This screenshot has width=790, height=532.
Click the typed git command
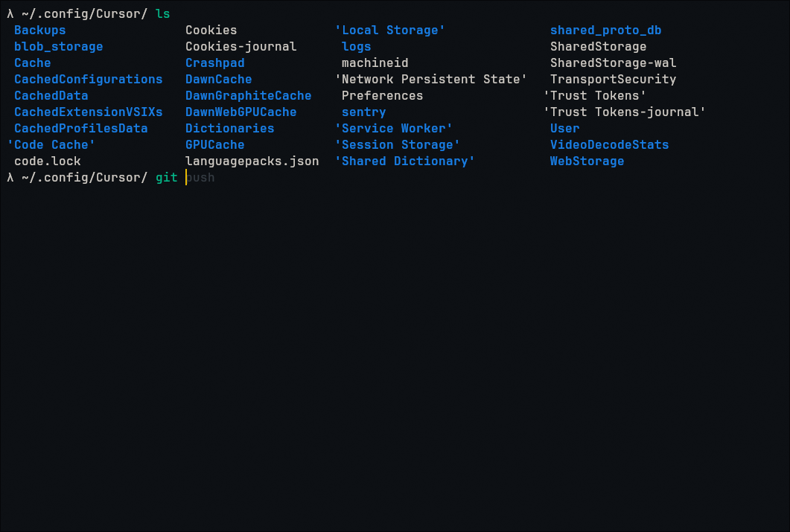tap(166, 177)
